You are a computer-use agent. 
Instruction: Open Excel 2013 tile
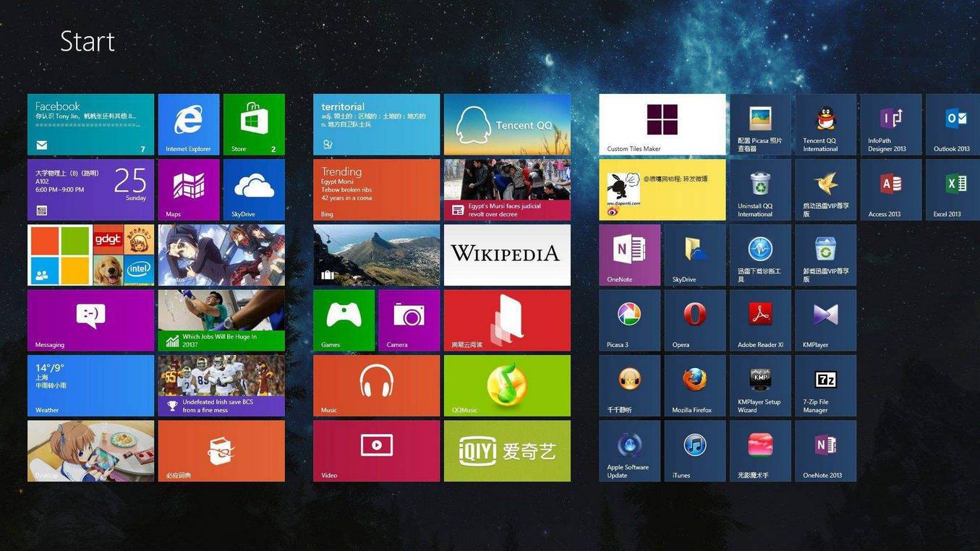(x=955, y=189)
